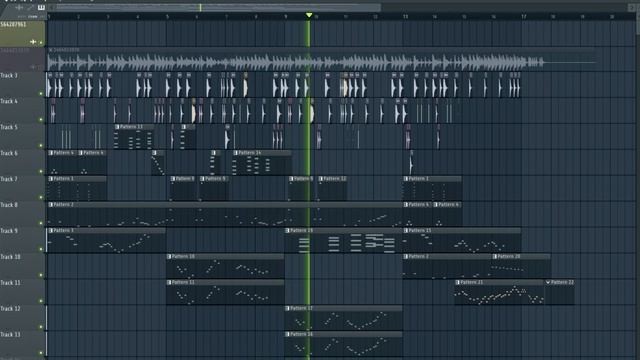
Task: Toggle the mute LED for Track 7
Action: coord(41,197)
